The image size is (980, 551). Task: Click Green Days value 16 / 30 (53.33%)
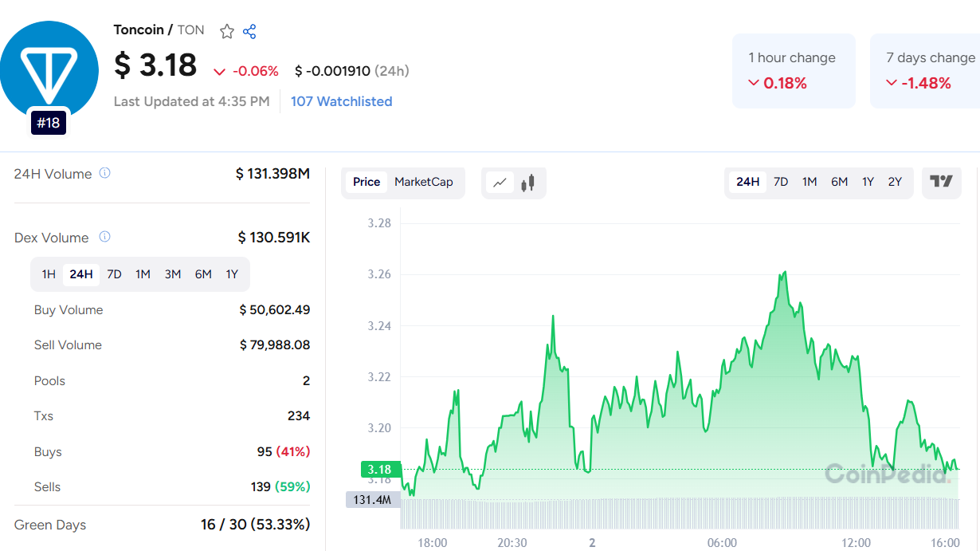point(255,525)
